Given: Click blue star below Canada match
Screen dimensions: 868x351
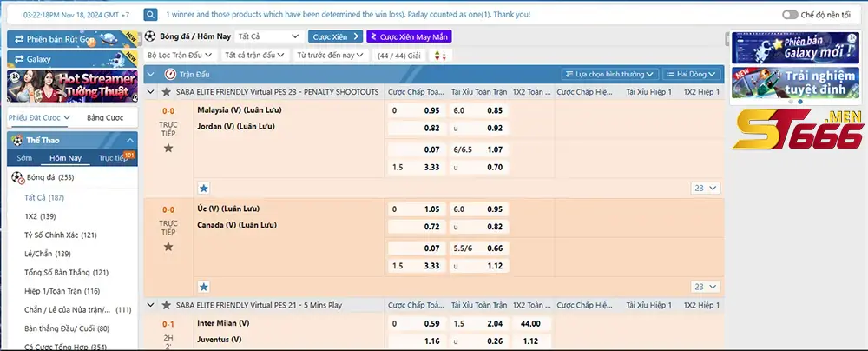Looking at the screenshot, I should (x=204, y=287).
